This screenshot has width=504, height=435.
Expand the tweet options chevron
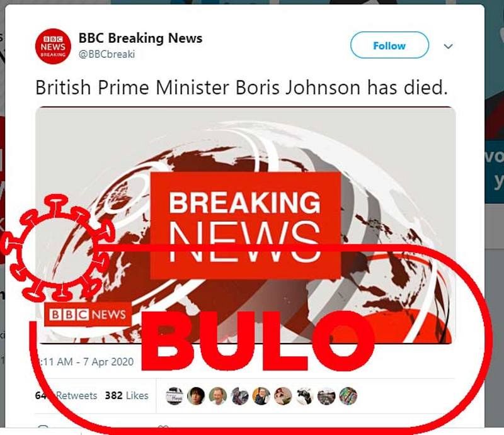tap(448, 46)
